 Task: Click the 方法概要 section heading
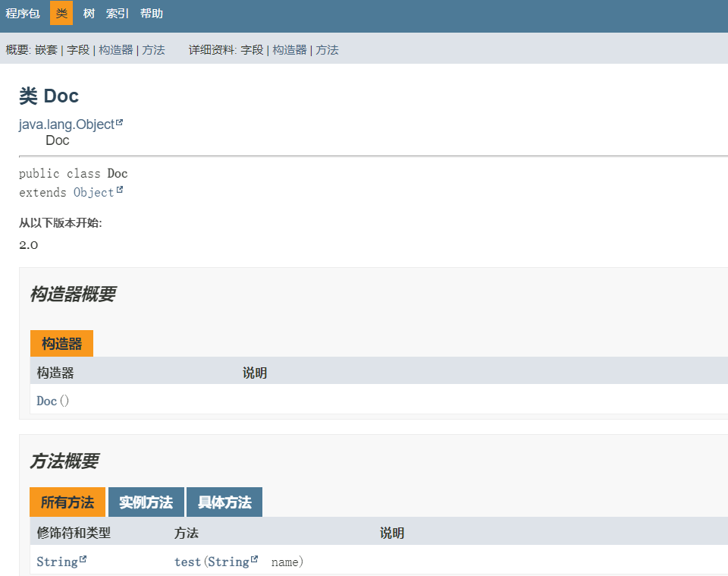(x=64, y=461)
